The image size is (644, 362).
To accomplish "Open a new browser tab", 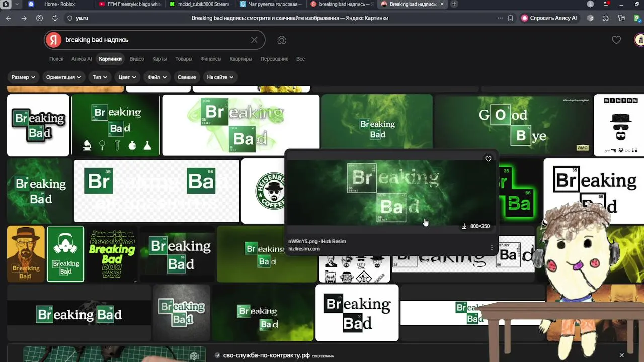I will tap(454, 4).
